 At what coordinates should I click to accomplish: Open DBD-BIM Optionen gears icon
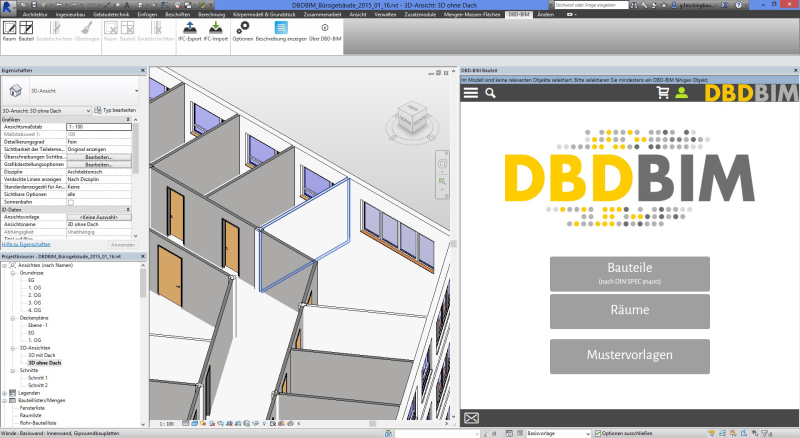tap(243, 31)
